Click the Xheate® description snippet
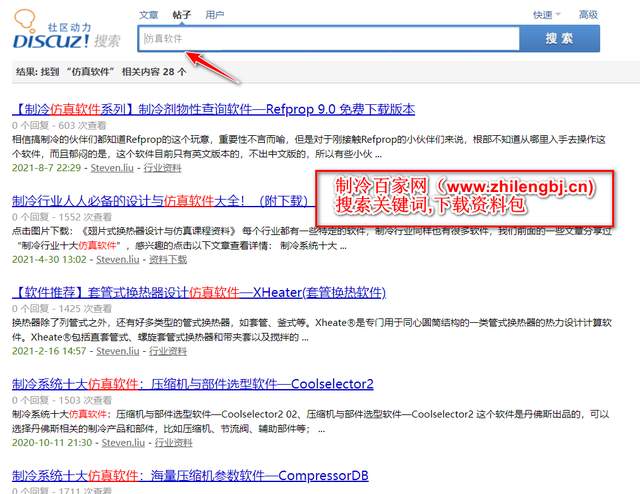Screen dimensions: 640x494 (312, 330)
